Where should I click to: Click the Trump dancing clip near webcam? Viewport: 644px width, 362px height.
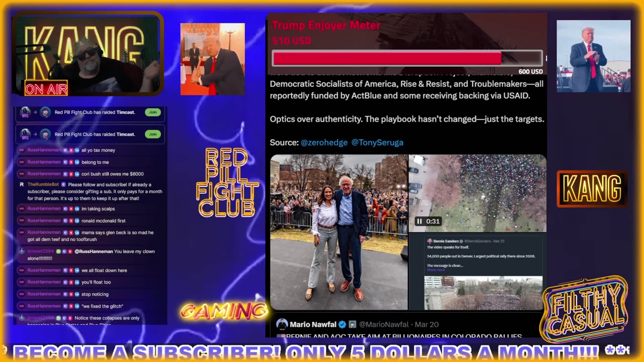coord(212,59)
